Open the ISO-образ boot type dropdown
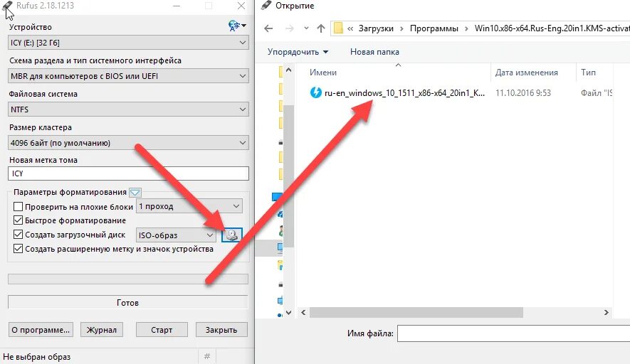 click(176, 235)
